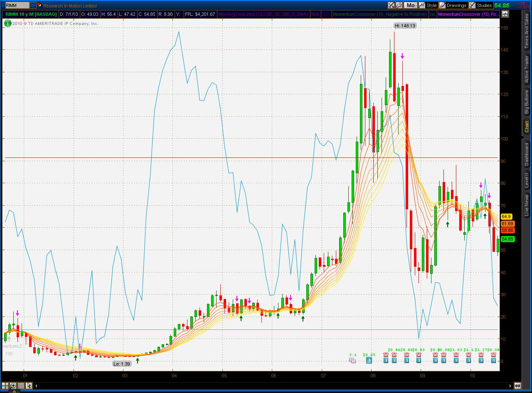The height and width of the screenshot is (393, 532).
Task: Click the magenta down arrow above the 2008 peak
Action: 402,56
